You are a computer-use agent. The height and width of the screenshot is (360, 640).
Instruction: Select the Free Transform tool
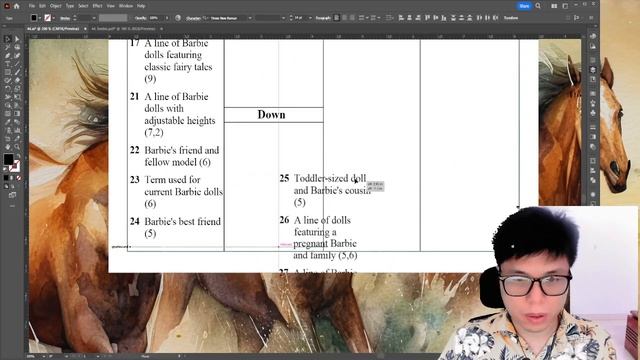pos(17,97)
